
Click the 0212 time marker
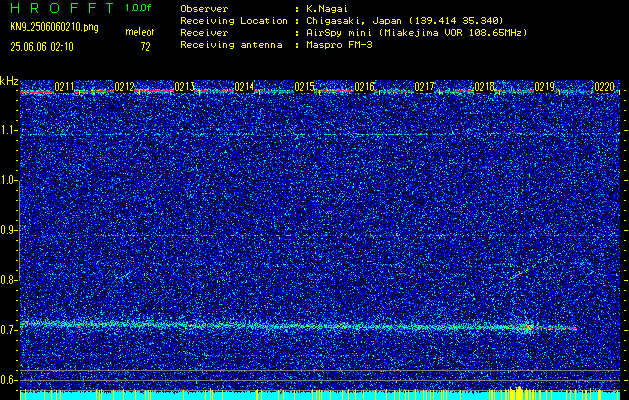124,87
